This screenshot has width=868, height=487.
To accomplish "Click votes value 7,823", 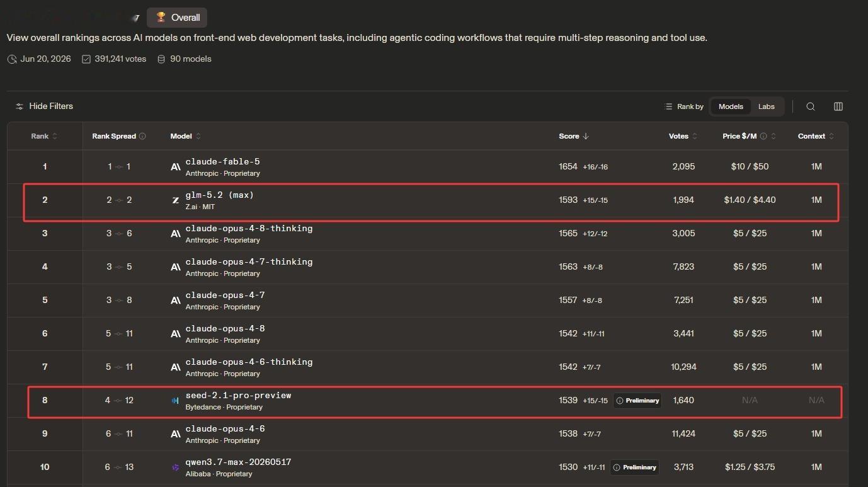I will 683,267.
